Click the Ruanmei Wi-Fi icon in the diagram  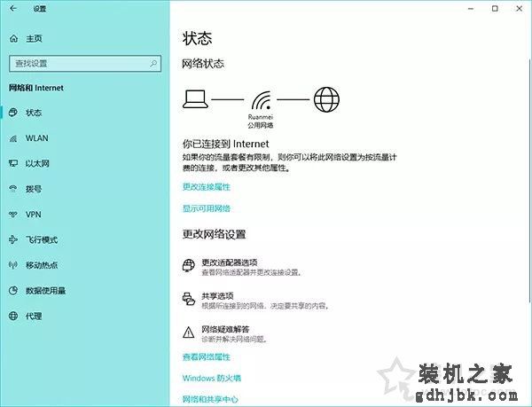262,100
